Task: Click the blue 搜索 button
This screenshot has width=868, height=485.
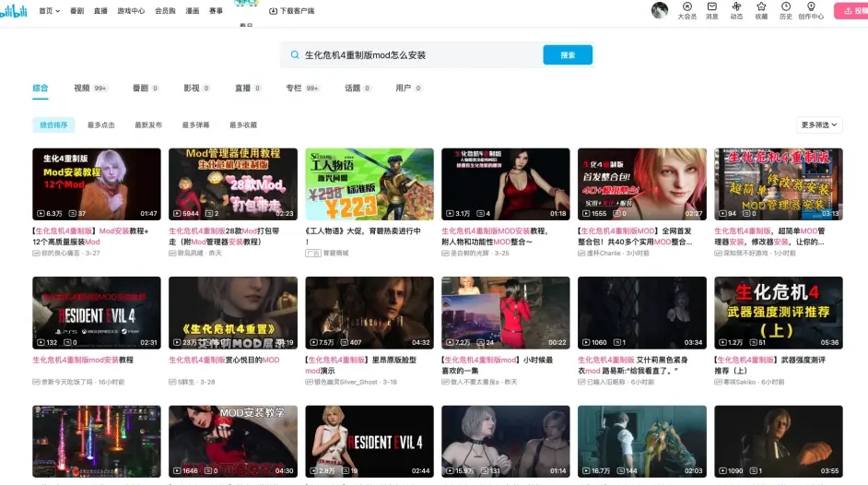Action: click(x=568, y=54)
